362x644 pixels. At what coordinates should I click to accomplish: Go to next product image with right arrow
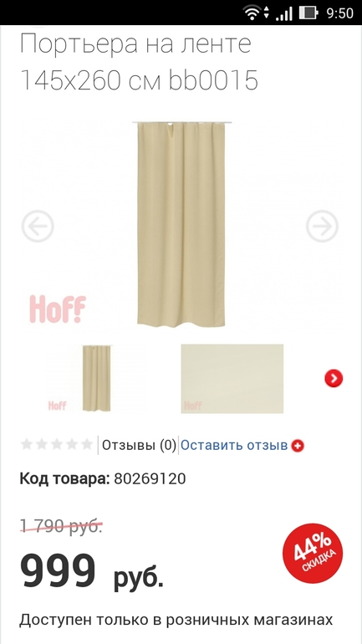point(322,226)
